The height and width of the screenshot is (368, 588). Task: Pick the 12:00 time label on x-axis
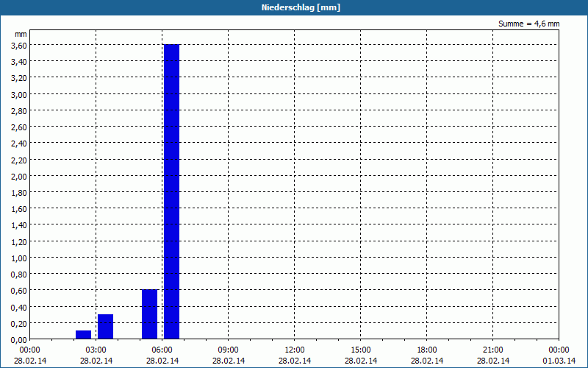pyautogui.click(x=295, y=350)
